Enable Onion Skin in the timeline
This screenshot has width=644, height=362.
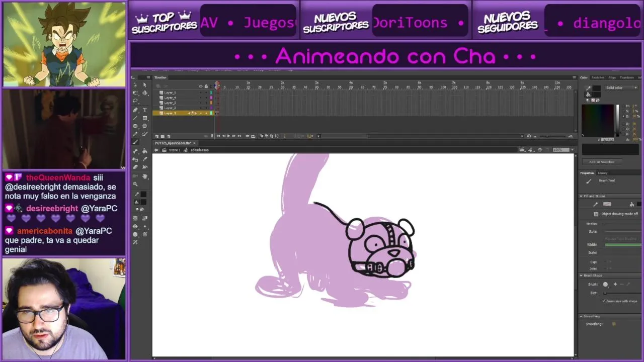(262, 136)
